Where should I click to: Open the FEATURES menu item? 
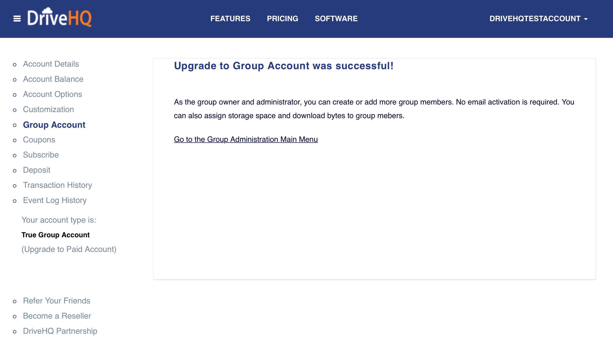pyautogui.click(x=230, y=19)
